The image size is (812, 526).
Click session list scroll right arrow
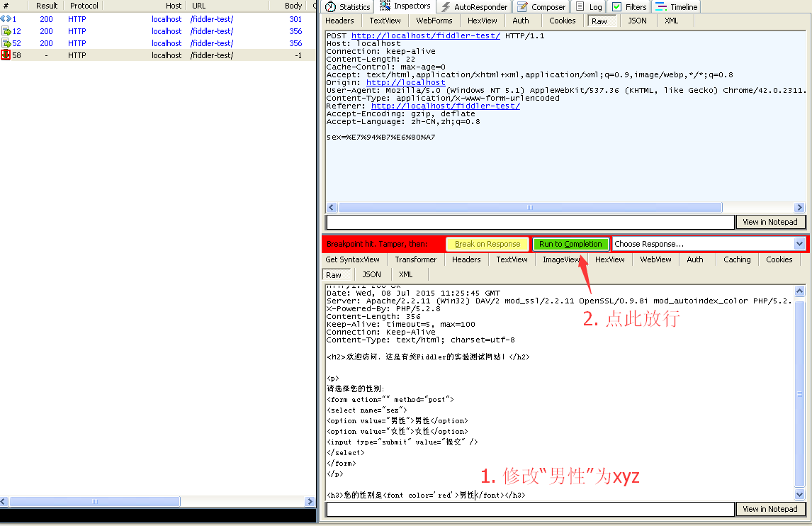coord(310,501)
